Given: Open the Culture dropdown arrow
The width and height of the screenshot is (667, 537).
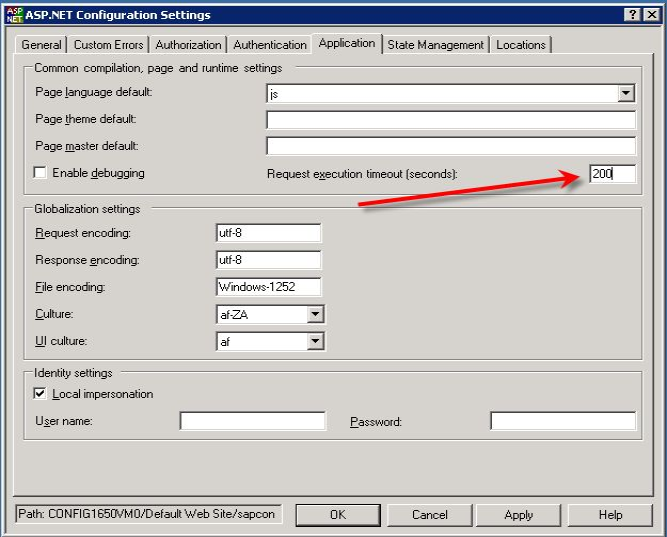Looking at the screenshot, I should [315, 314].
